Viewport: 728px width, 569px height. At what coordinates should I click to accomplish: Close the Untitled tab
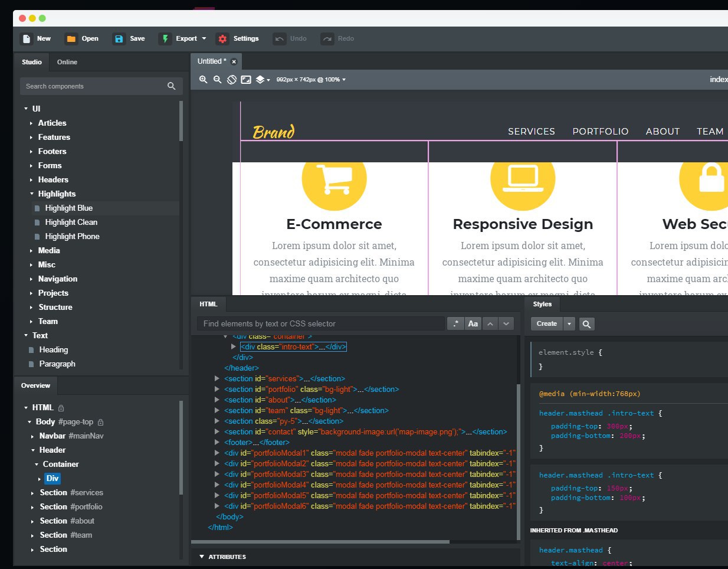[234, 61]
